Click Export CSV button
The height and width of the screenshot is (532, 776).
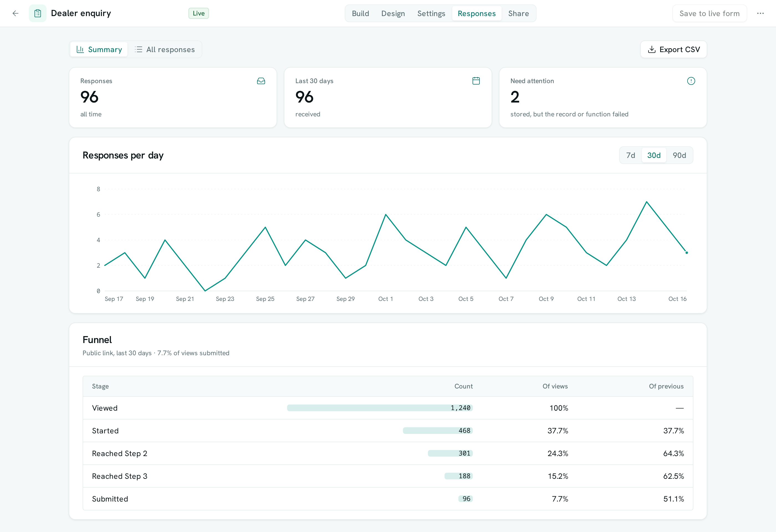[x=673, y=49]
